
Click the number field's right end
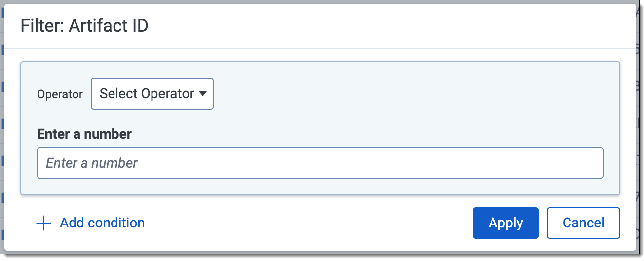tap(587, 163)
